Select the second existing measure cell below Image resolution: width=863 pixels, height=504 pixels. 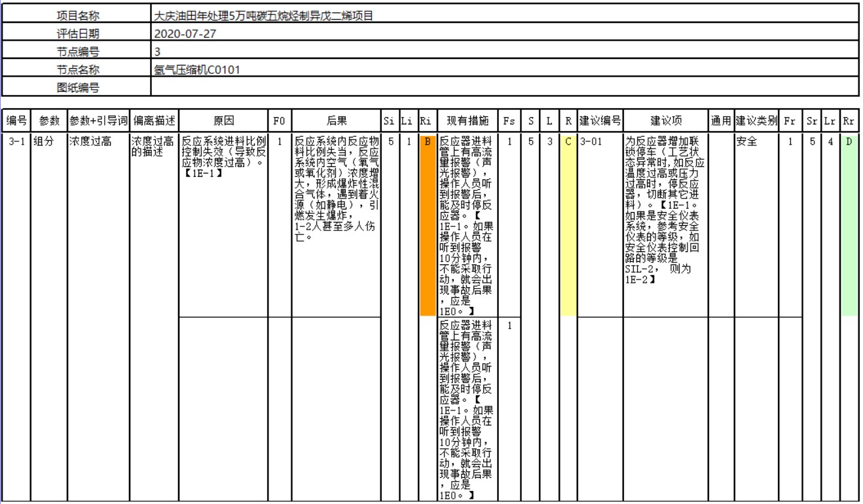[467, 409]
